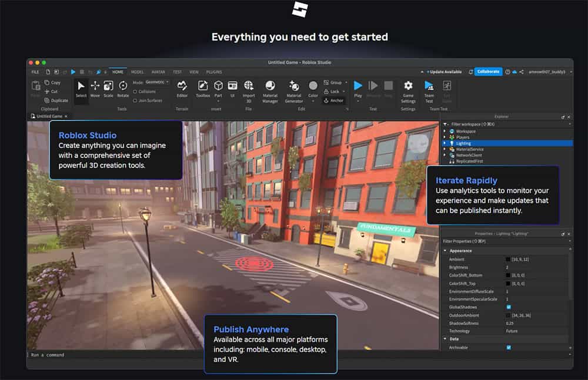Open the Material Manager

(270, 91)
